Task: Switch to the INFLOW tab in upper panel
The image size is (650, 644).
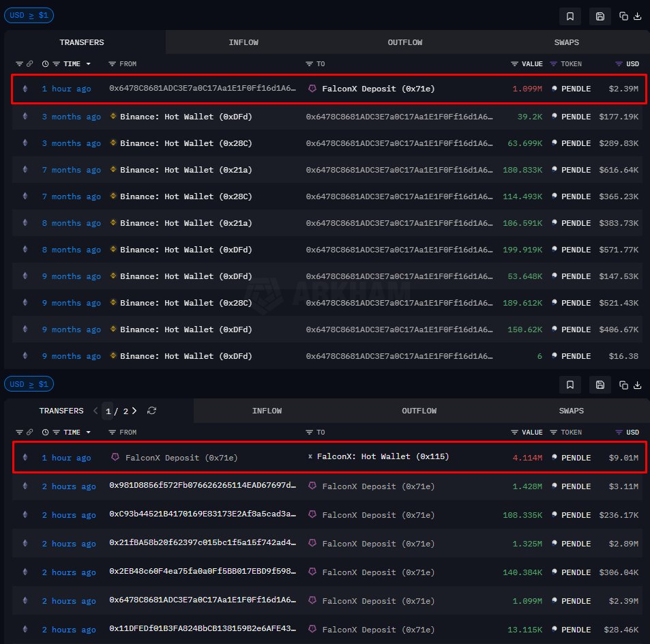Action: coord(243,42)
